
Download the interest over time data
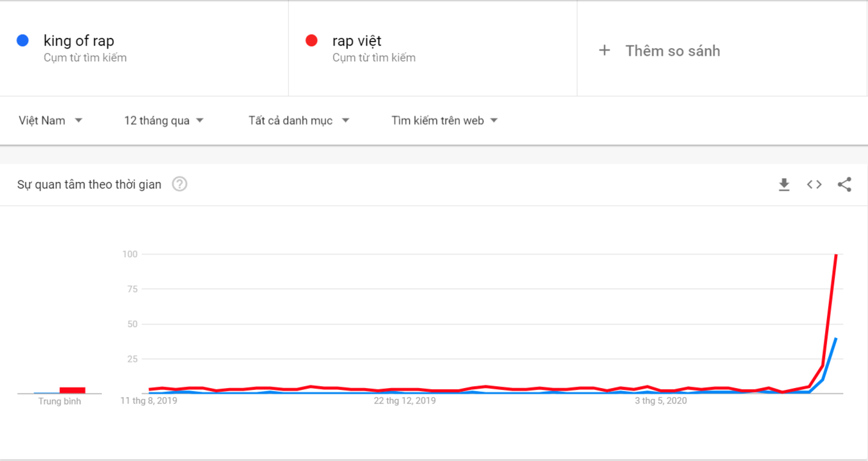(784, 185)
